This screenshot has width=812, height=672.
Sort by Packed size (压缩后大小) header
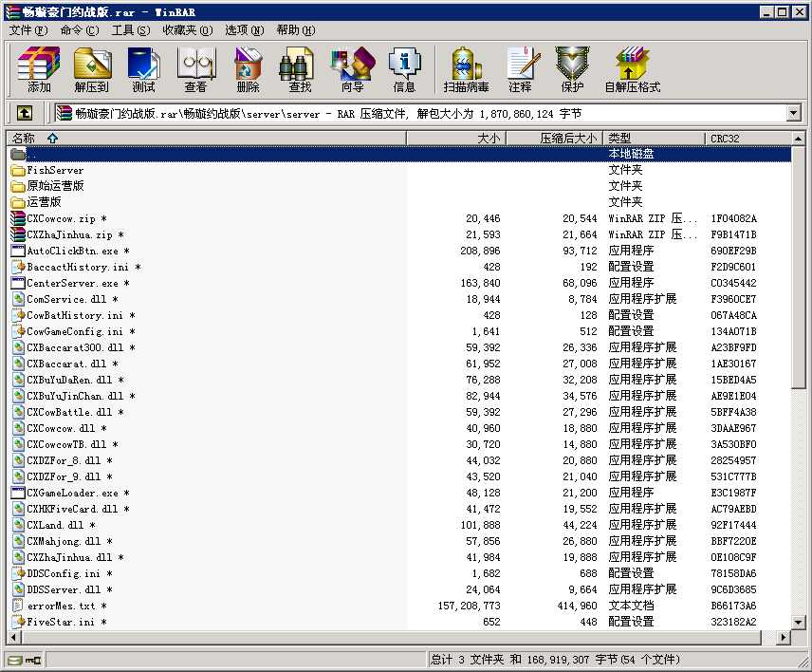[x=554, y=139]
